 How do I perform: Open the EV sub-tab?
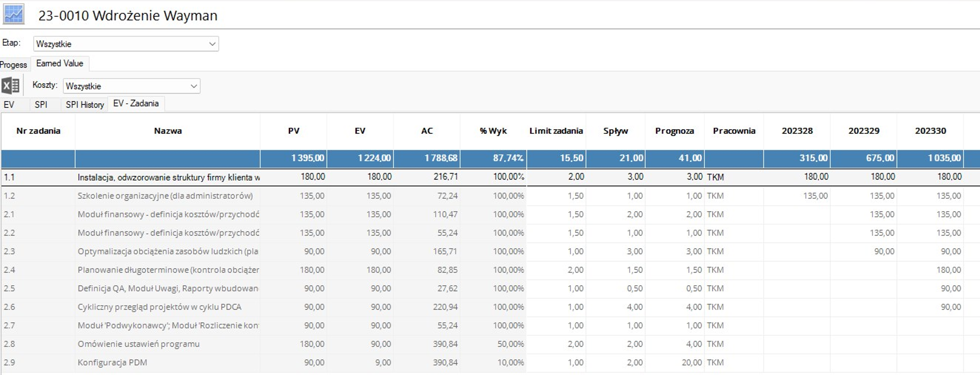click(x=9, y=105)
